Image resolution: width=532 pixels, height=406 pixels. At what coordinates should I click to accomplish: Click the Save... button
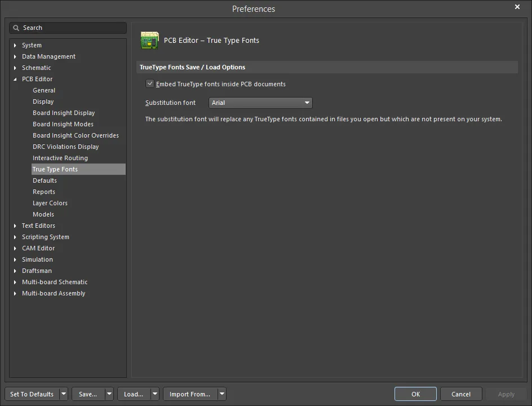(x=88, y=394)
